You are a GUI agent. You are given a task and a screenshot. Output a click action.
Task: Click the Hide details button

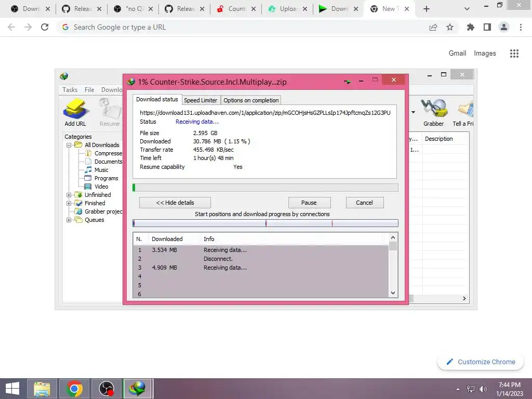pyautogui.click(x=175, y=203)
